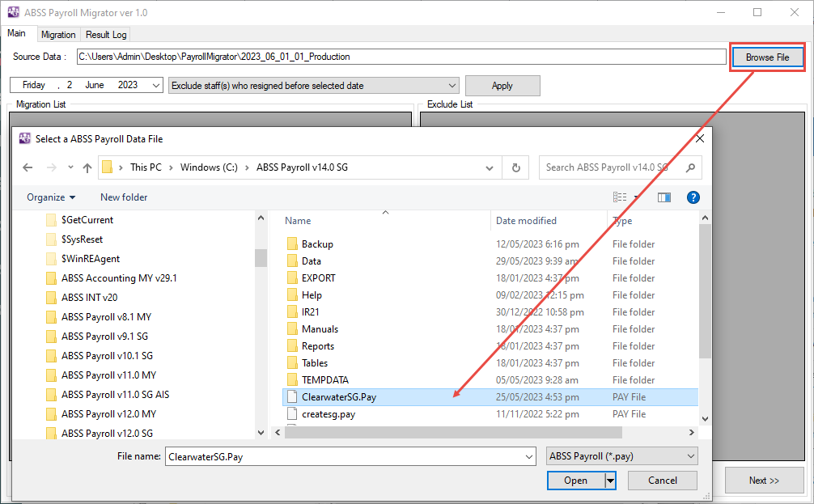Select the IR21 folder
Viewport: 814px width, 504px height.
(x=310, y=312)
